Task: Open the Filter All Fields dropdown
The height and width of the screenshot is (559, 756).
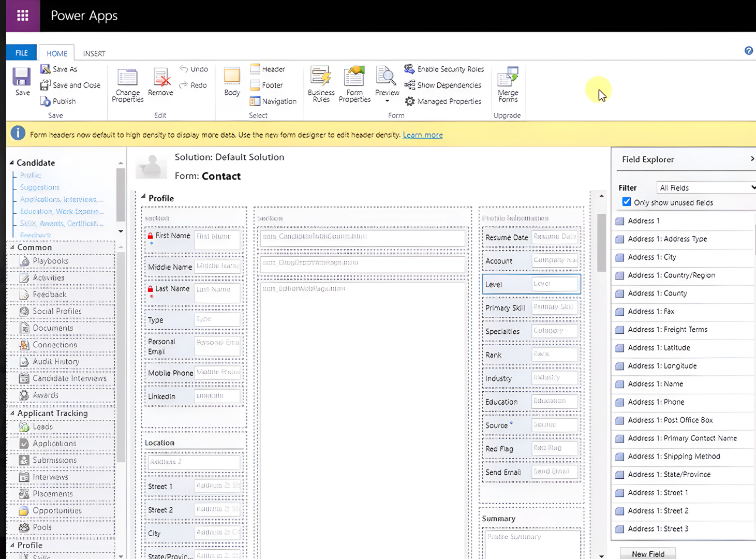Action: click(706, 187)
